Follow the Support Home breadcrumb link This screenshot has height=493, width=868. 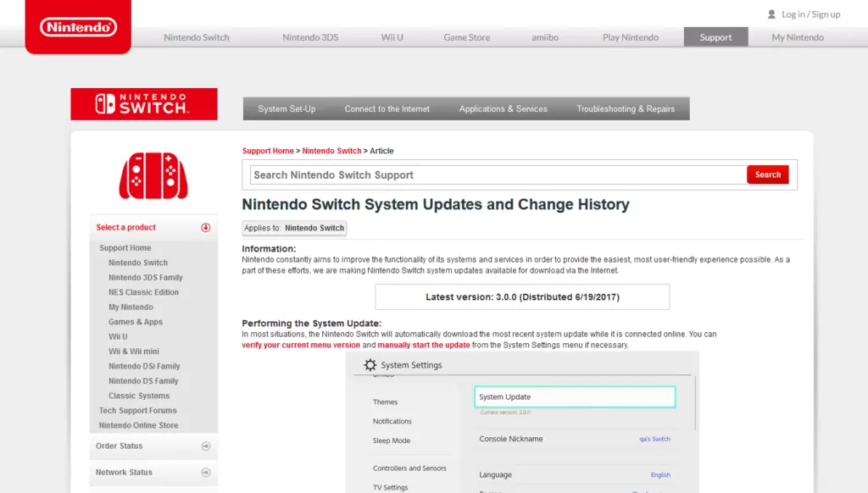click(268, 151)
